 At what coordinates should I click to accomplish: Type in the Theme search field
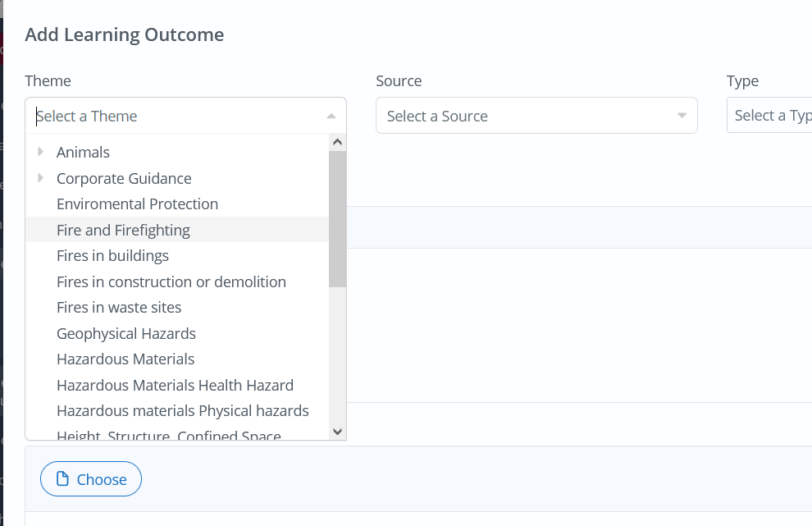tap(176, 116)
